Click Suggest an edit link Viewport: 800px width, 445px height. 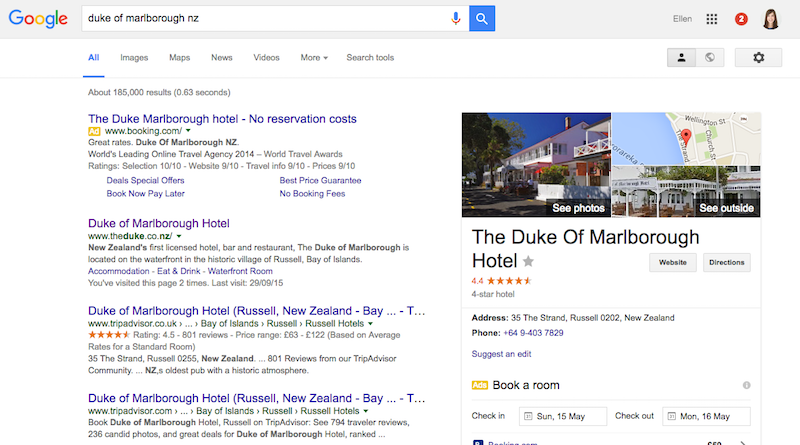pyautogui.click(x=501, y=354)
